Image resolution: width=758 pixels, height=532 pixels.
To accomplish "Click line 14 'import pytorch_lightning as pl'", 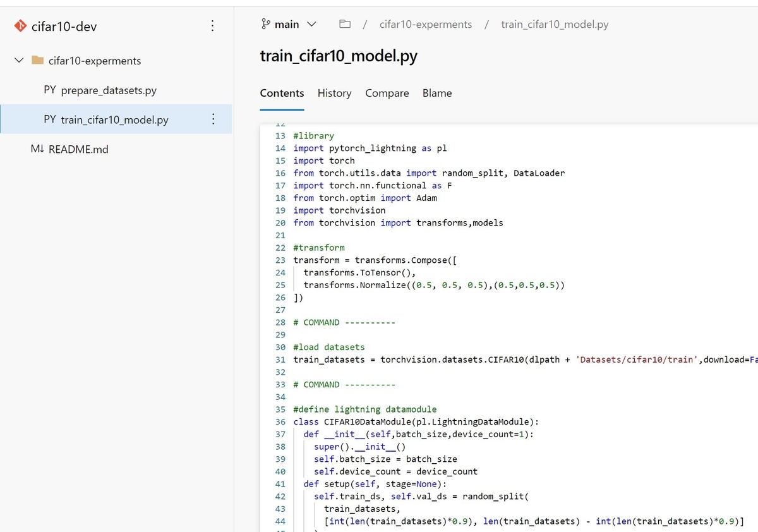I will click(x=370, y=148).
